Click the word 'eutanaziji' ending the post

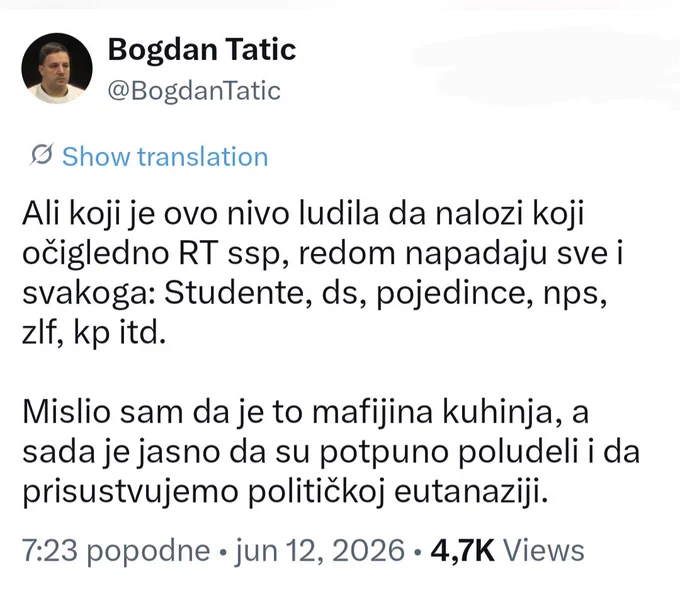click(471, 492)
